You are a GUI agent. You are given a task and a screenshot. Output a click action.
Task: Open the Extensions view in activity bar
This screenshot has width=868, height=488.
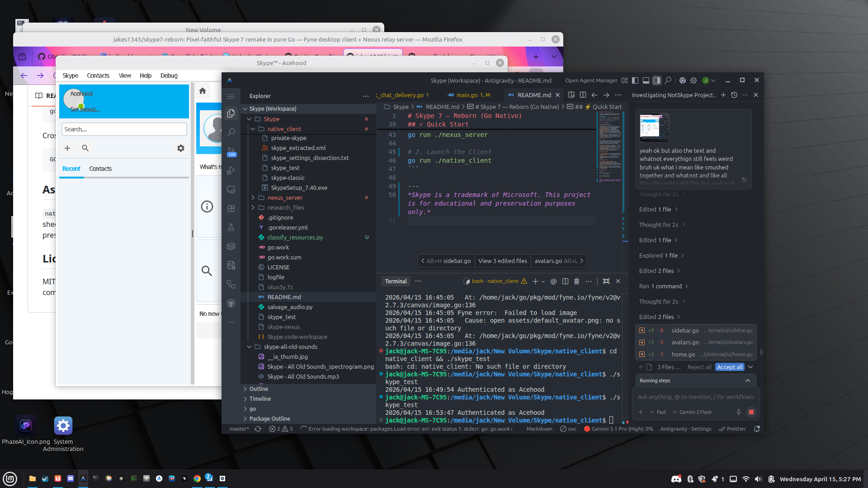(231, 208)
